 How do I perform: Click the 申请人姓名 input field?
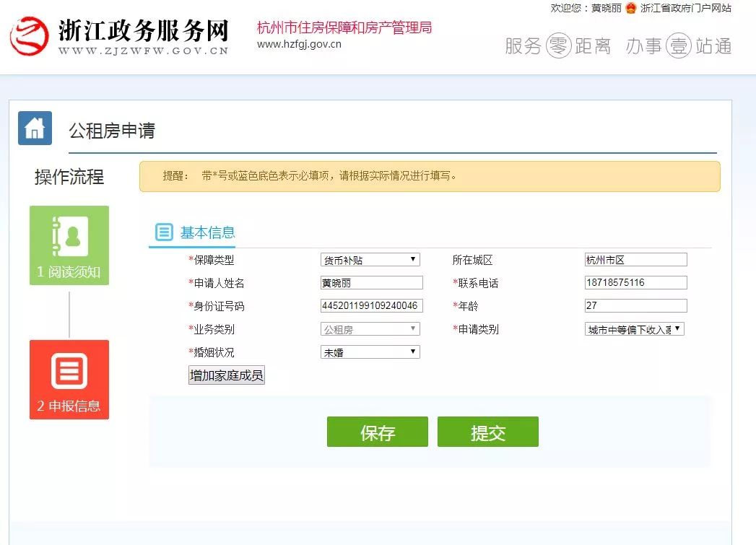pos(371,283)
